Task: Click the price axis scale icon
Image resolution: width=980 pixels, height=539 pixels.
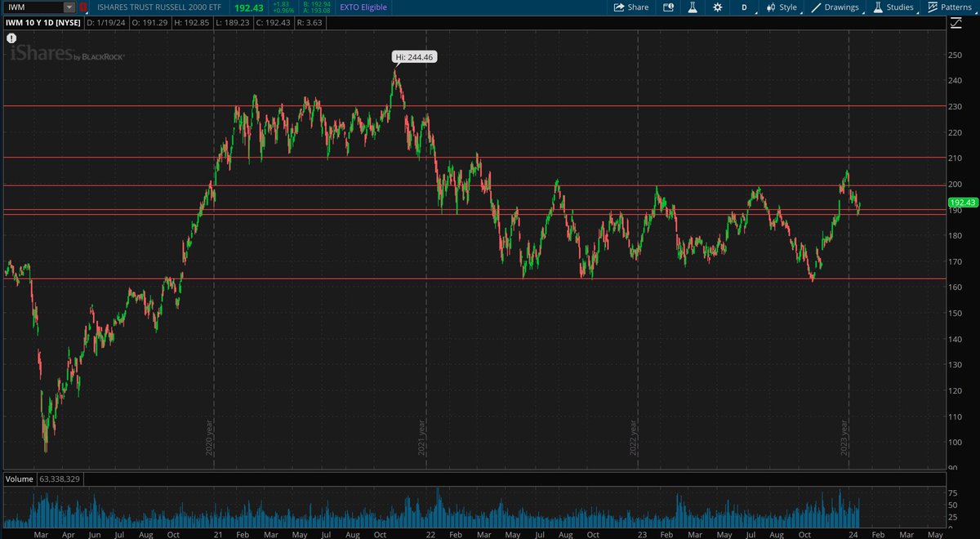Action: tap(955, 22)
